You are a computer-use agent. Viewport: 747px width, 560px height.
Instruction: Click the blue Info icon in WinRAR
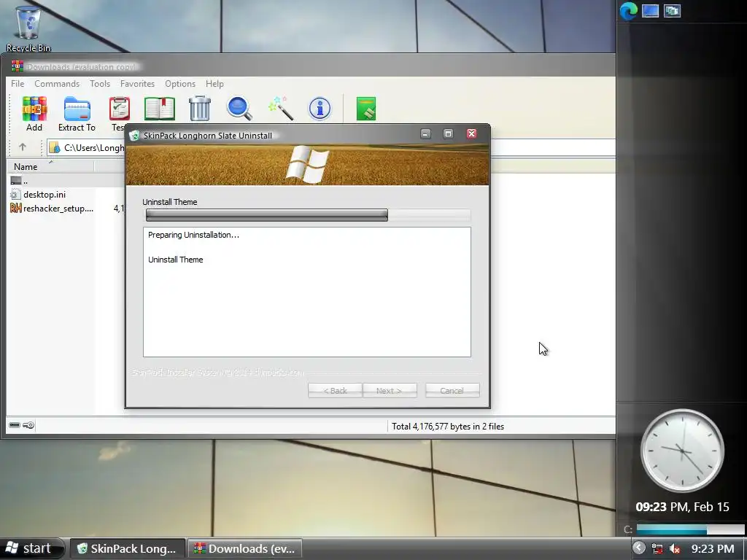pyautogui.click(x=320, y=109)
